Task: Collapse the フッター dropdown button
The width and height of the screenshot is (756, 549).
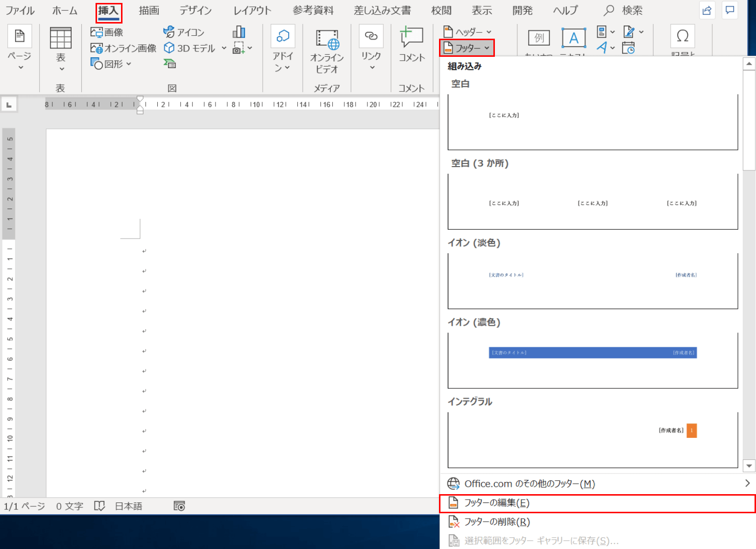Action: [466, 48]
